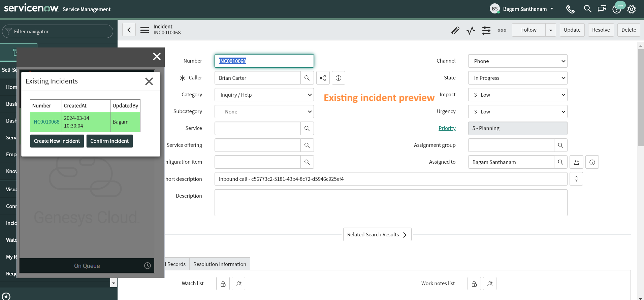The height and width of the screenshot is (300, 644).
Task: Open the Urgency dropdown
Action: [518, 111]
